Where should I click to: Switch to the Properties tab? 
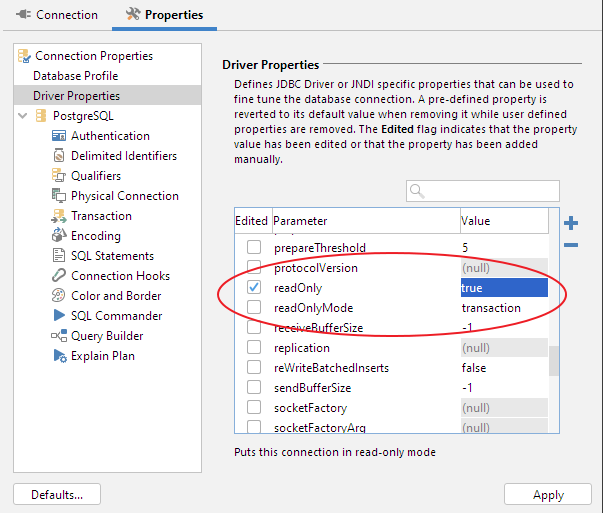point(164,15)
